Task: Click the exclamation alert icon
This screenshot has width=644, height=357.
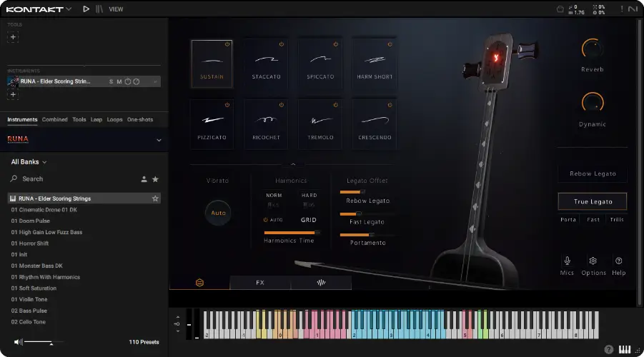Action: [x=621, y=9]
